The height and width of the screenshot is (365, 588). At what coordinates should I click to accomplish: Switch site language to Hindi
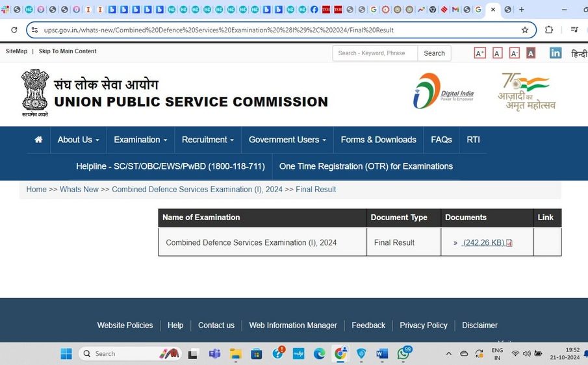pyautogui.click(x=578, y=53)
